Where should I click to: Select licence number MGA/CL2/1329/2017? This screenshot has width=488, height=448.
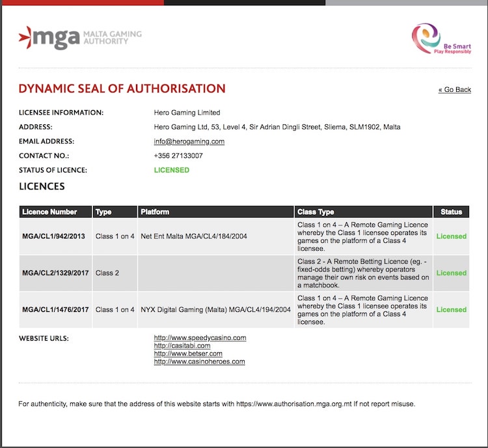55,273
